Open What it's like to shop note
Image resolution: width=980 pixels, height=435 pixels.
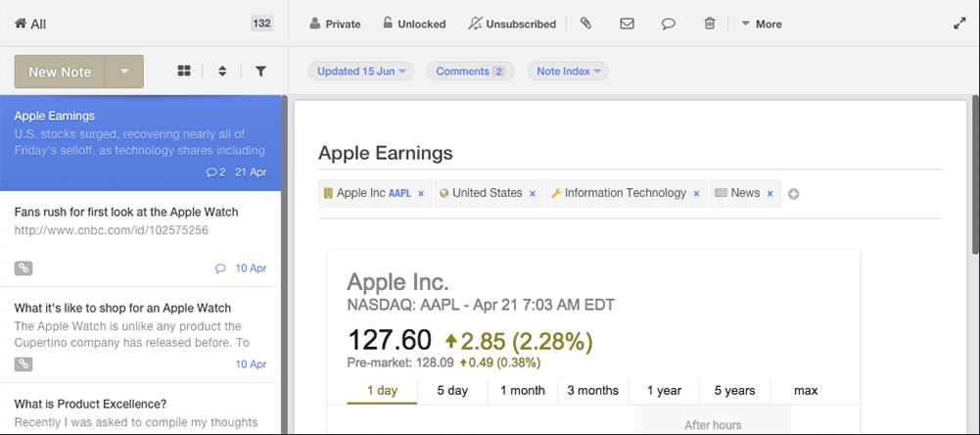(141, 335)
